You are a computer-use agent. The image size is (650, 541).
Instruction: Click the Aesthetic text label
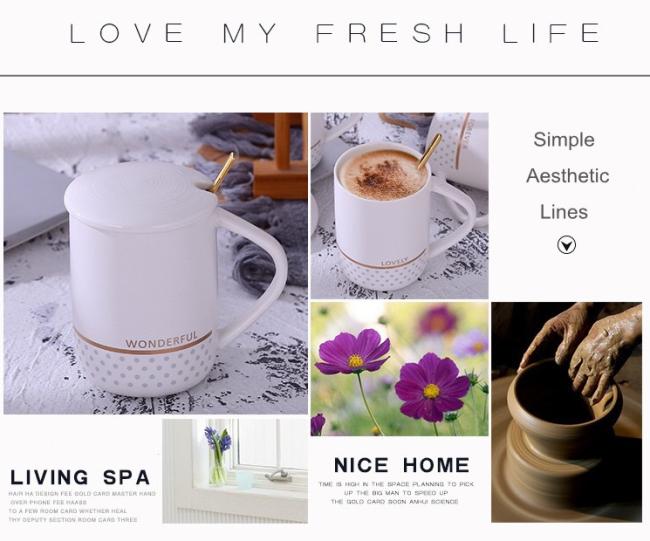click(x=568, y=176)
